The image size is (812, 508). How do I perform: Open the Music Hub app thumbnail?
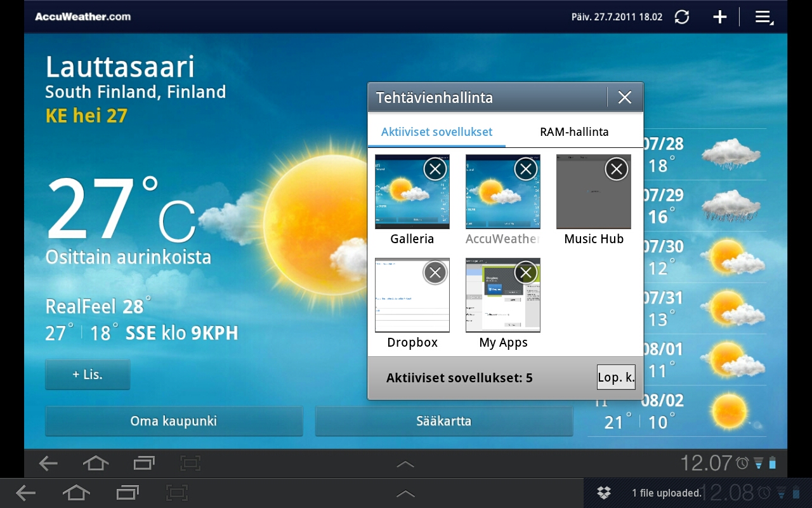tap(594, 192)
